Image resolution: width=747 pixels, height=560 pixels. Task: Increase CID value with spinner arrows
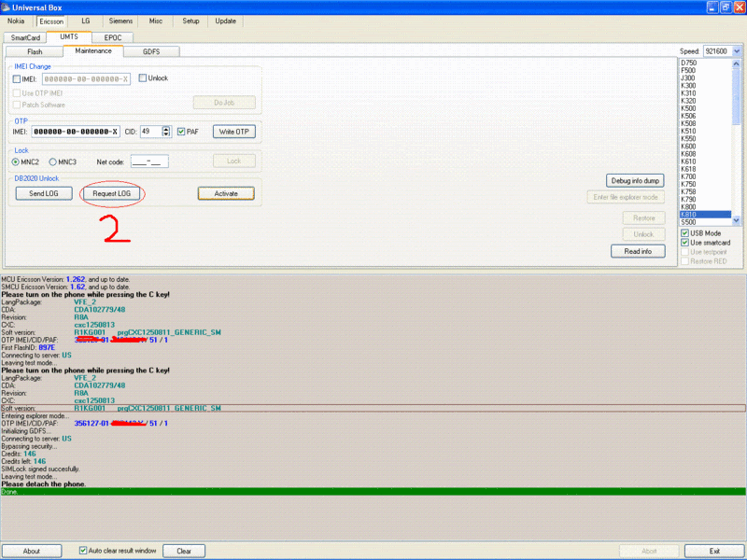[x=166, y=129]
